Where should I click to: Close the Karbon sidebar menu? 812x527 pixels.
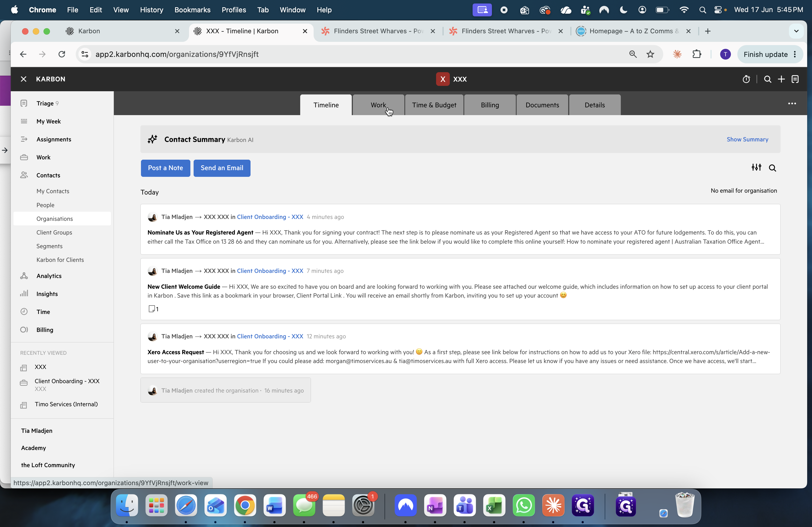(x=24, y=79)
